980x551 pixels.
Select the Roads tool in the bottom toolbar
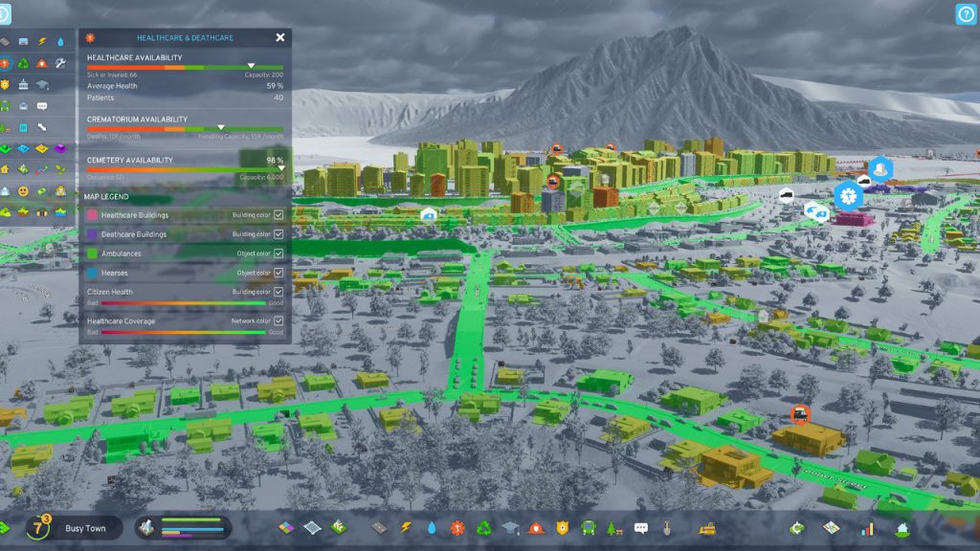click(379, 528)
